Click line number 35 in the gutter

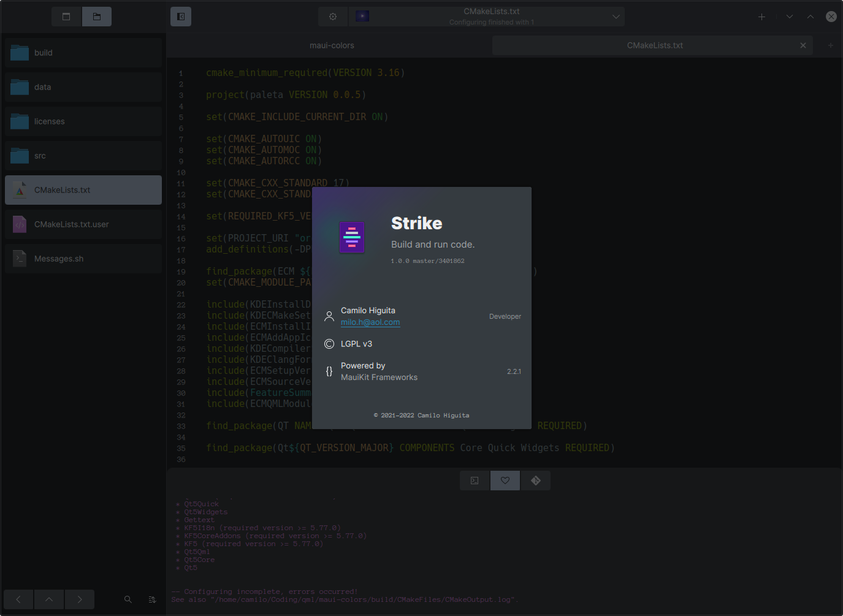pos(181,449)
